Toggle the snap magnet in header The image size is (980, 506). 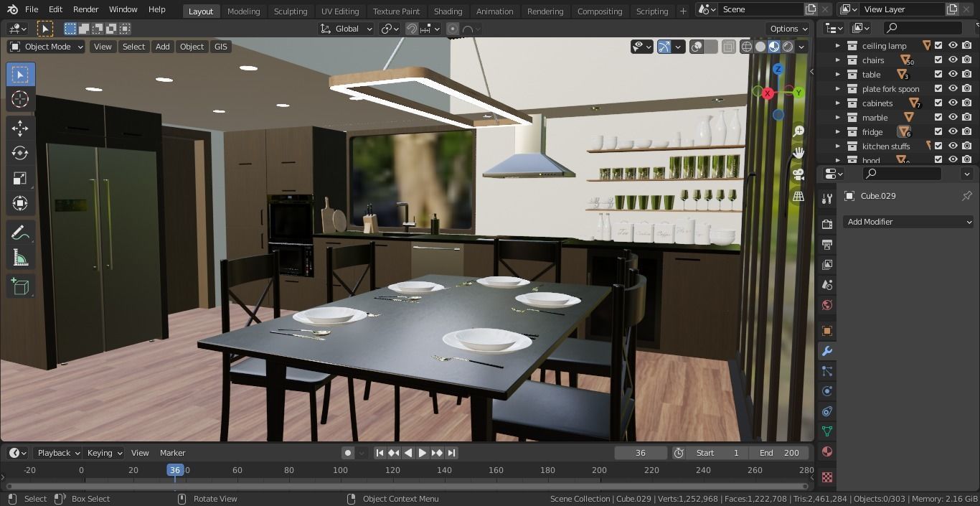412,29
